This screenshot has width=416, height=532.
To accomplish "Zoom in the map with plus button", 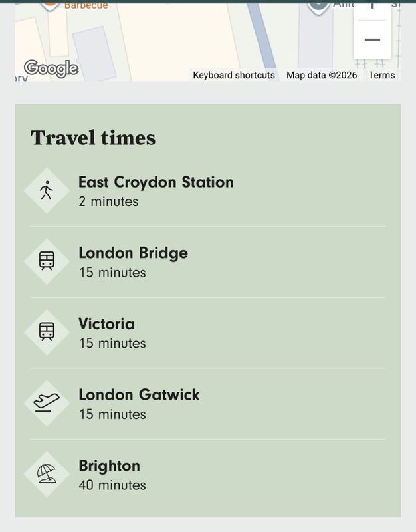I will pos(372,5).
